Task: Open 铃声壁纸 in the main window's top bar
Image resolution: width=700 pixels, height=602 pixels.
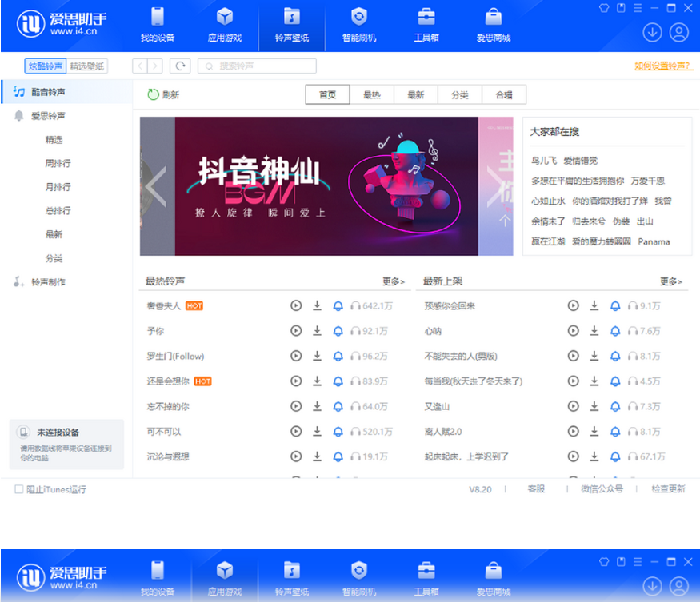Action: tap(292, 26)
